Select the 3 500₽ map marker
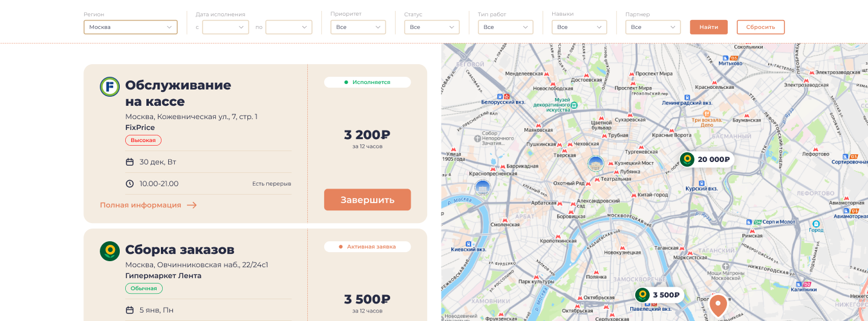The image size is (868, 321). (x=658, y=295)
